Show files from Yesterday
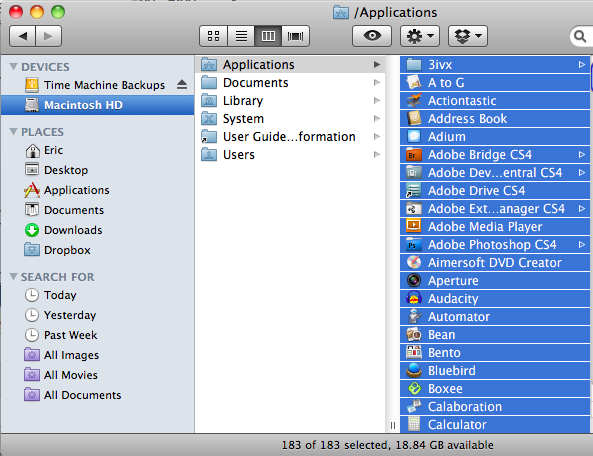Screen dimensions: 593x456 tap(98, 315)
